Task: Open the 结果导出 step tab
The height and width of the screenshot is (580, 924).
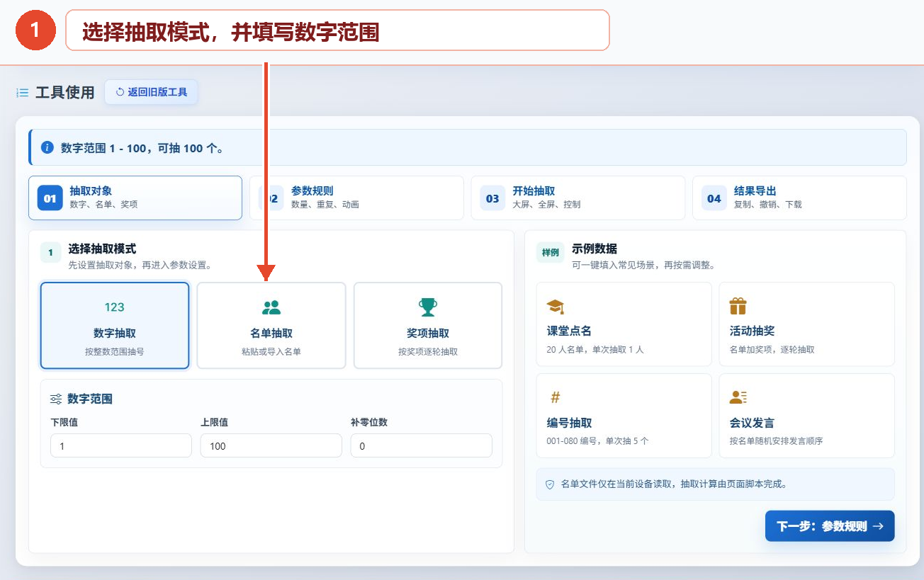Action: tap(799, 198)
